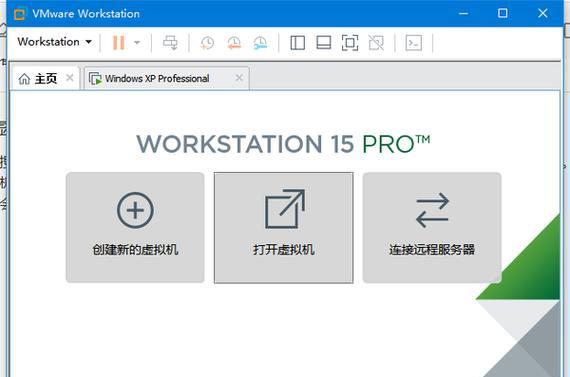570x377 pixels.
Task: Click the orange Suspend pause icon
Action: [119, 43]
